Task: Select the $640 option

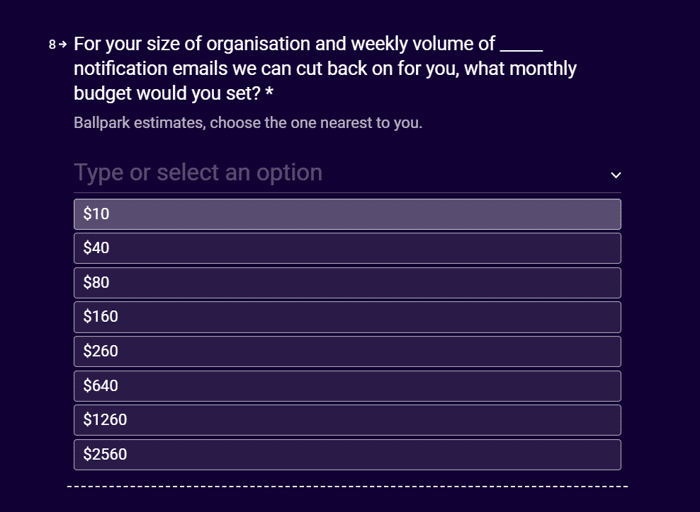Action: [x=347, y=386]
